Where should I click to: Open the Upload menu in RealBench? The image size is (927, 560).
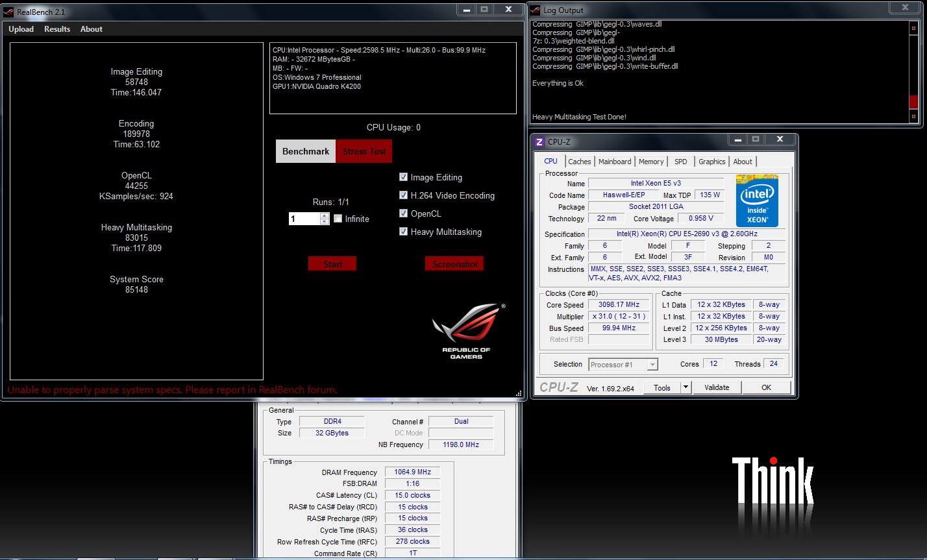pyautogui.click(x=21, y=29)
